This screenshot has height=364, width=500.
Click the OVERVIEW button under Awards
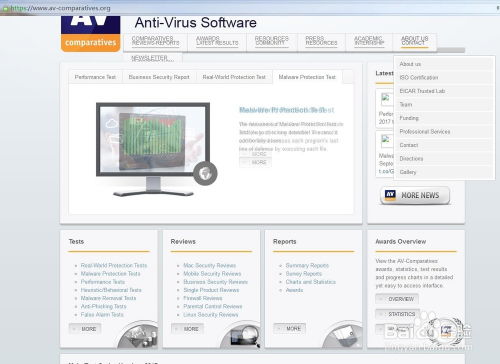397,299
